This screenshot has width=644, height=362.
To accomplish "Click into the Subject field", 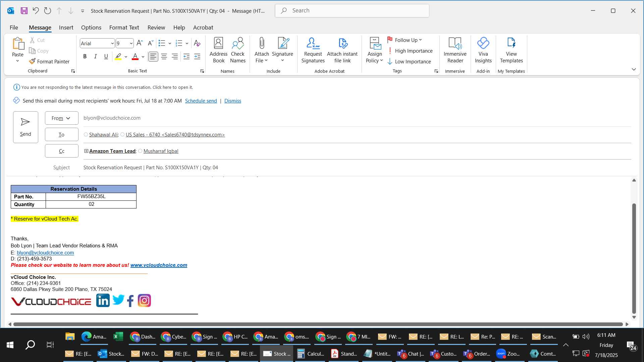I will (x=357, y=167).
